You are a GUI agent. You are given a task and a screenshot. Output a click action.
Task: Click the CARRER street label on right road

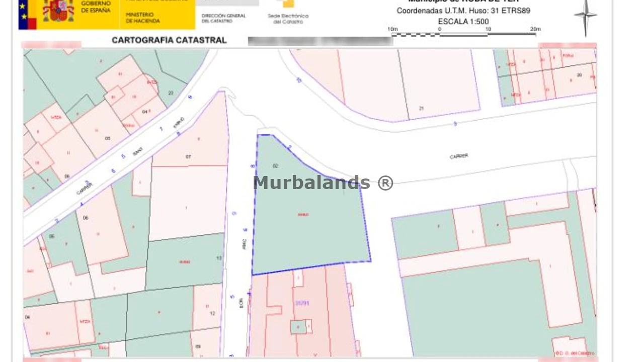pos(459,156)
